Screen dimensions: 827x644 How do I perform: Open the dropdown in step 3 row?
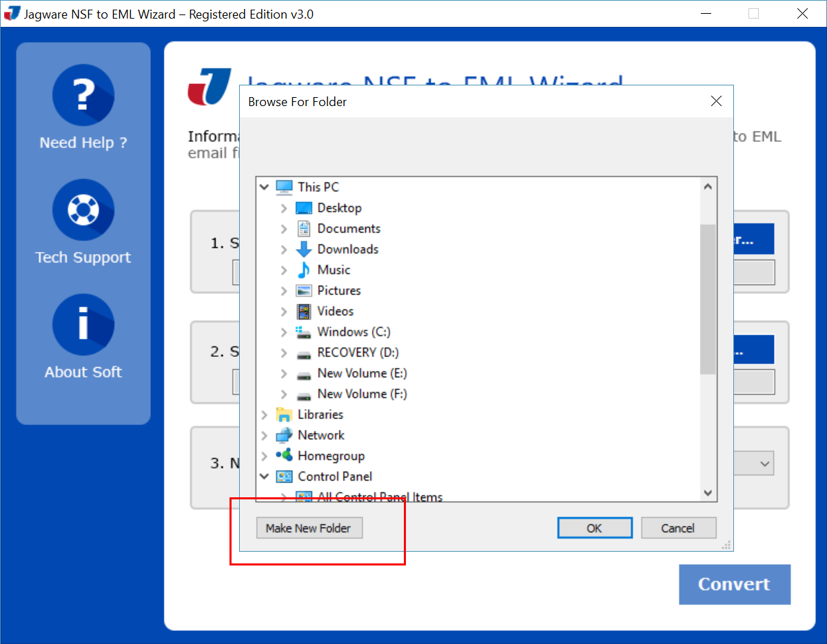tap(764, 464)
